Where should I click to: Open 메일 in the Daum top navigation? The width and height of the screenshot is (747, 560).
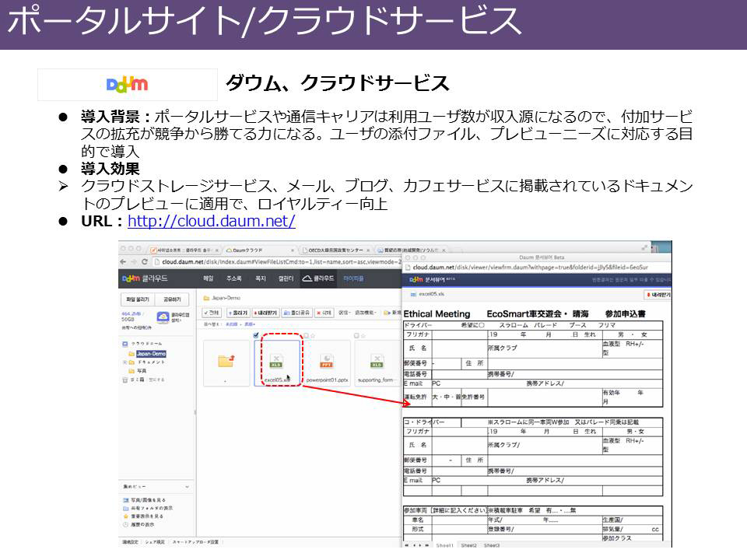tap(209, 278)
